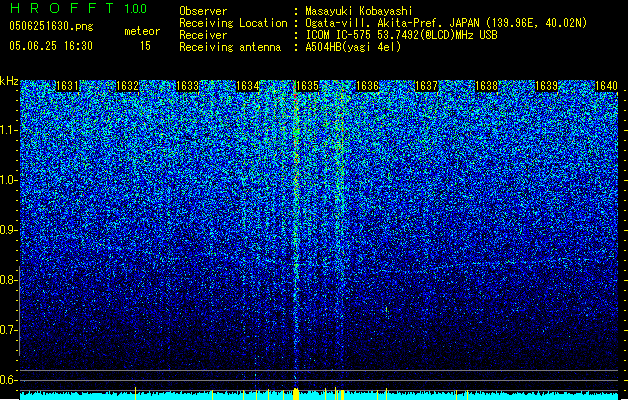
Task: Click the Receiving Location label
Action: click(233, 23)
